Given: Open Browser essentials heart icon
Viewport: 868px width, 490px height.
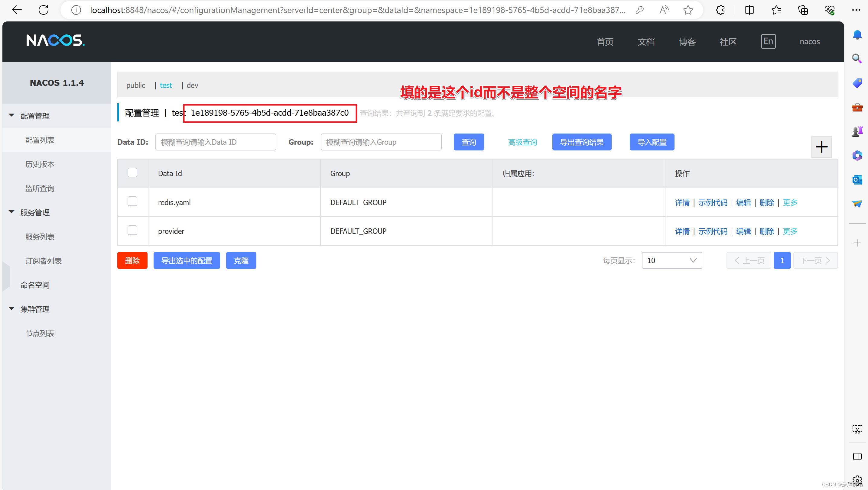Looking at the screenshot, I should click(830, 10).
